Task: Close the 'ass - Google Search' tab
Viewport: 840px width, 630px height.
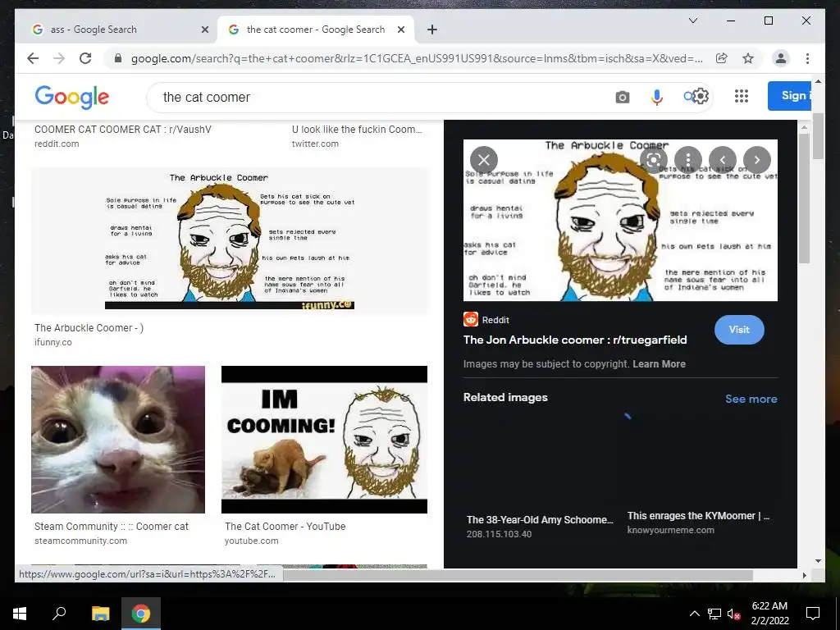Action: click(x=204, y=30)
